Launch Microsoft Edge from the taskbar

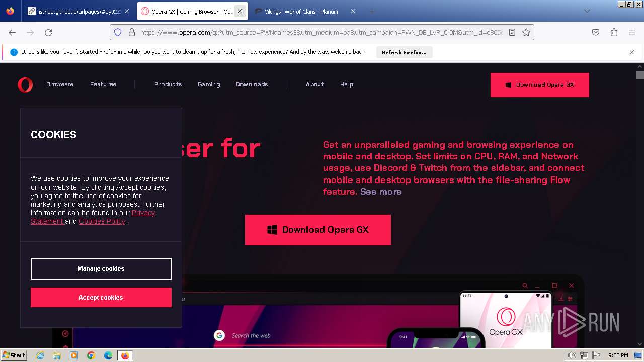pyautogui.click(x=108, y=355)
